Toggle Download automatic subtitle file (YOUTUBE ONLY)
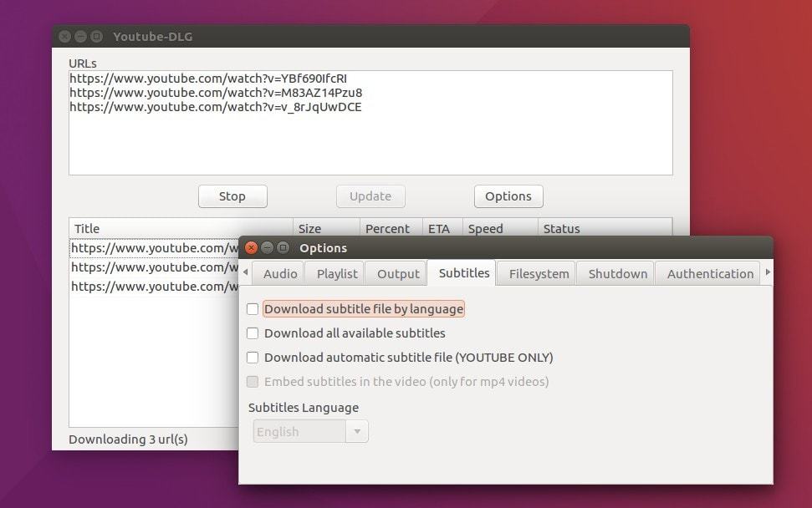Image resolution: width=812 pixels, height=508 pixels. point(253,358)
